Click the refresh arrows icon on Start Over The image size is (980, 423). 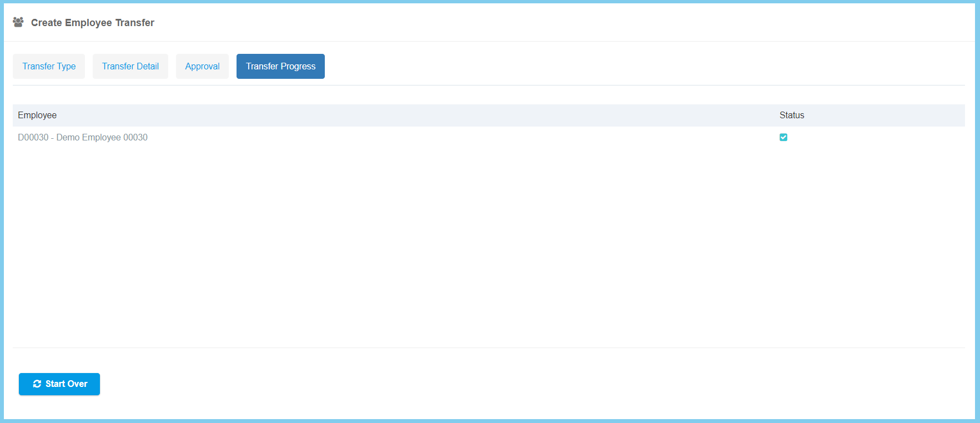pyautogui.click(x=37, y=384)
